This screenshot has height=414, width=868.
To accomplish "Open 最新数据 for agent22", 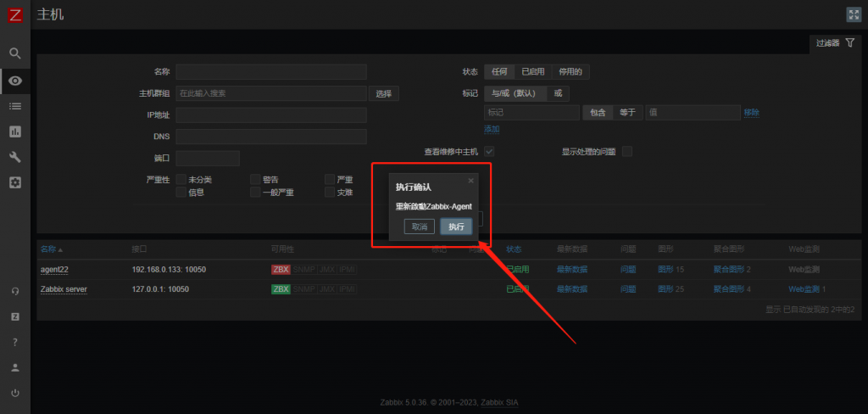I will coord(572,269).
